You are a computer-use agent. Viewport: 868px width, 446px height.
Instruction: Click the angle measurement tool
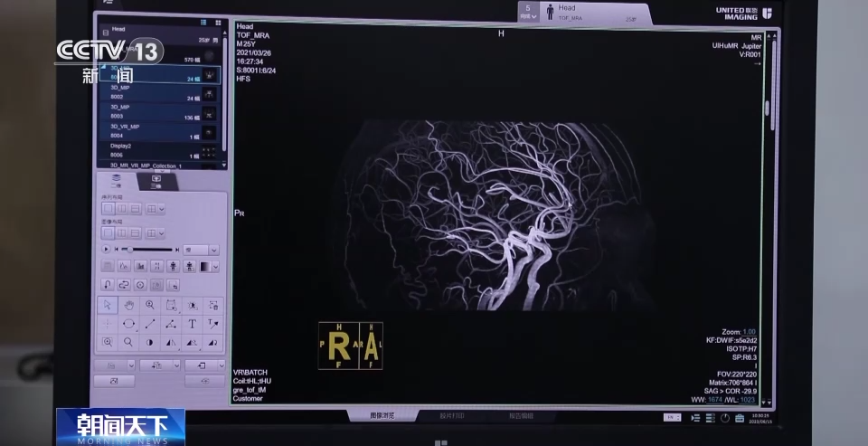171,323
